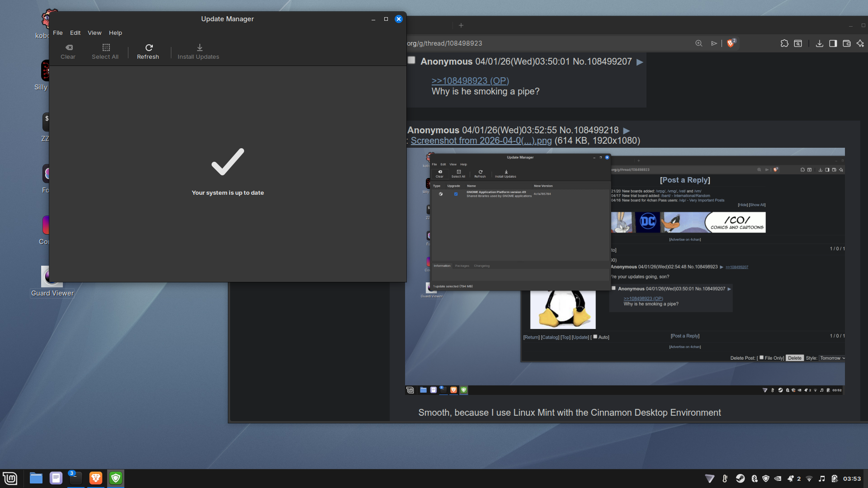The height and width of the screenshot is (488, 868).
Task: Open Brave Wallet icon
Action: point(847,43)
